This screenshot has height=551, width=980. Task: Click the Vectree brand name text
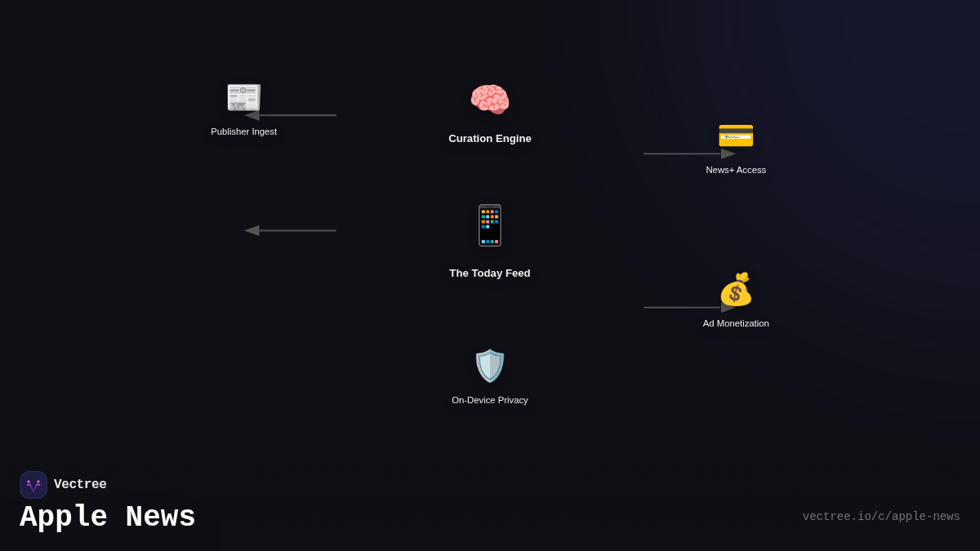pos(80,485)
